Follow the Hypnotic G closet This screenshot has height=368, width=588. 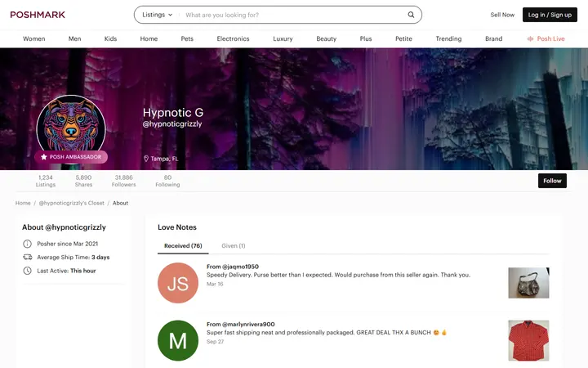click(552, 181)
